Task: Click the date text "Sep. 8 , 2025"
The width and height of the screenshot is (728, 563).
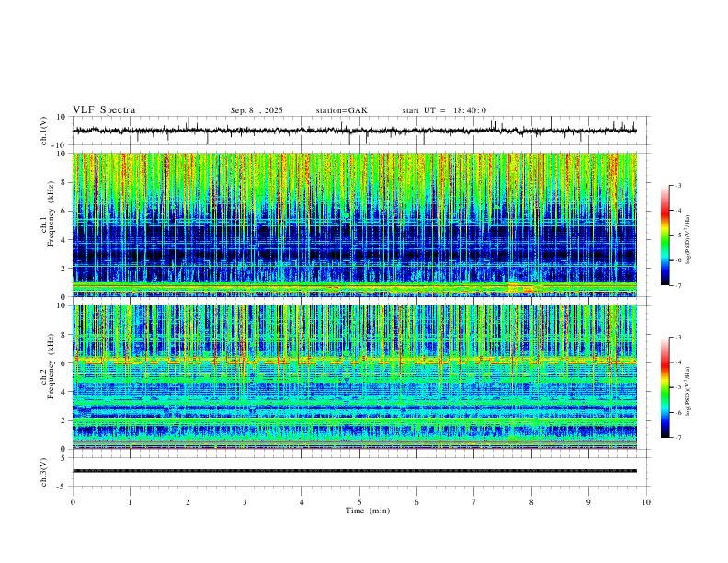Action: 256,110
